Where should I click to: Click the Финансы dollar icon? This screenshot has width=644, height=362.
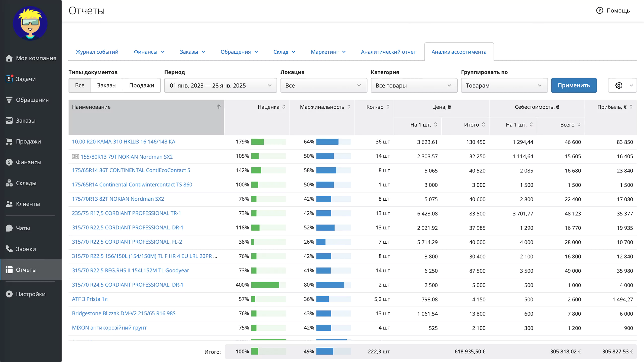pos(9,162)
